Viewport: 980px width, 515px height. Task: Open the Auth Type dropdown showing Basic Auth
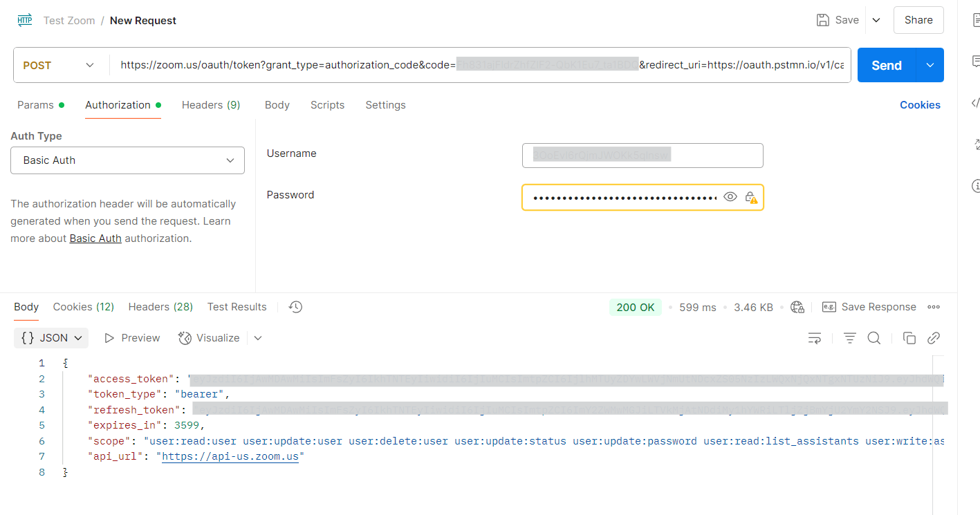click(127, 160)
